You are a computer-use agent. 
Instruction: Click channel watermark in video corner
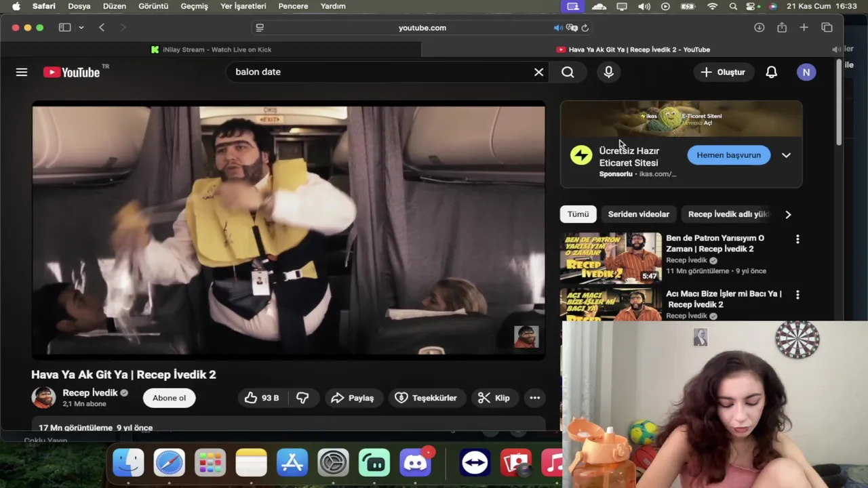pos(526,337)
